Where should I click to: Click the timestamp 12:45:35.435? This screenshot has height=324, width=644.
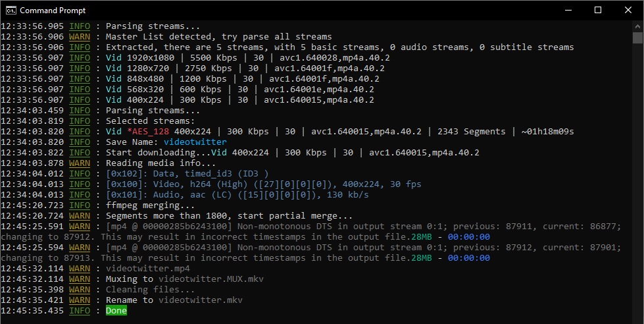pyautogui.click(x=32, y=310)
